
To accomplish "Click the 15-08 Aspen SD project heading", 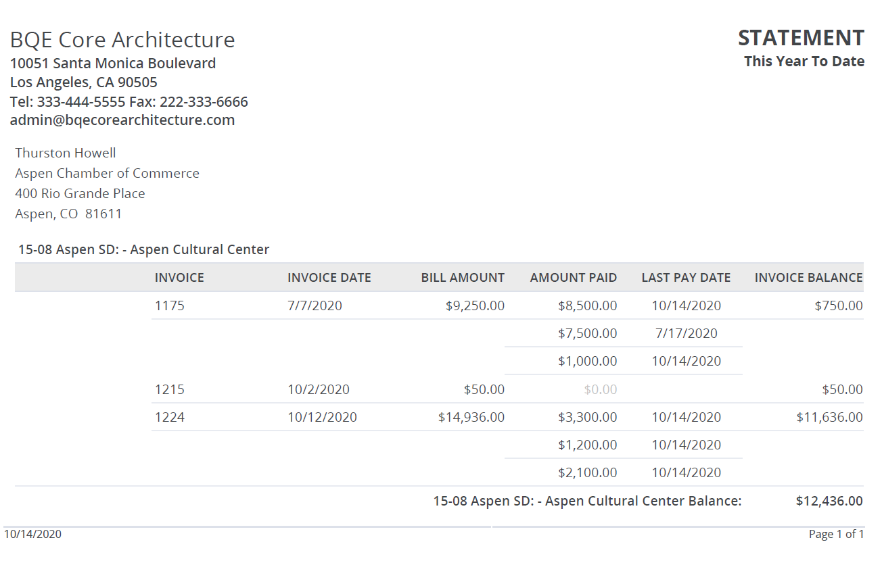I will [x=144, y=249].
